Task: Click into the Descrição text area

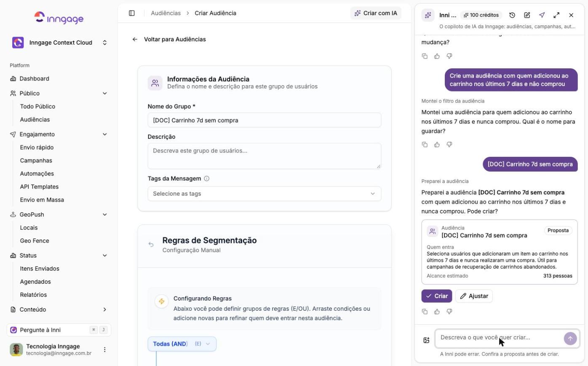Action: coord(264,156)
